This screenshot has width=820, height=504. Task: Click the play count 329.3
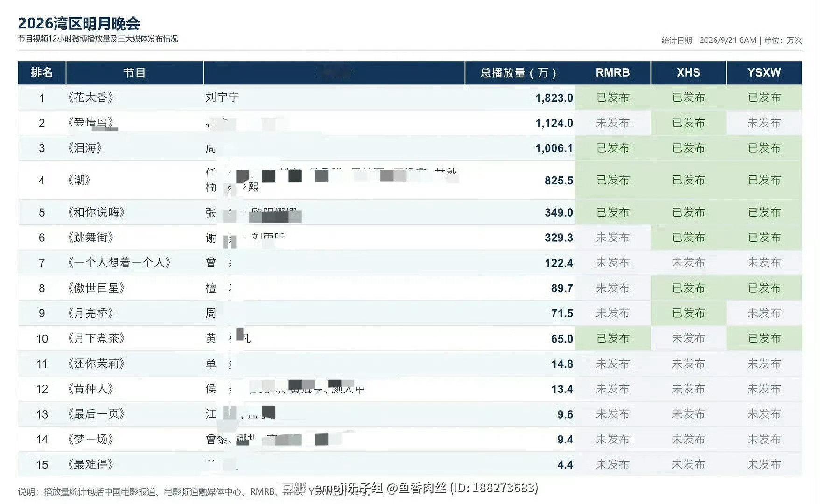pos(559,238)
